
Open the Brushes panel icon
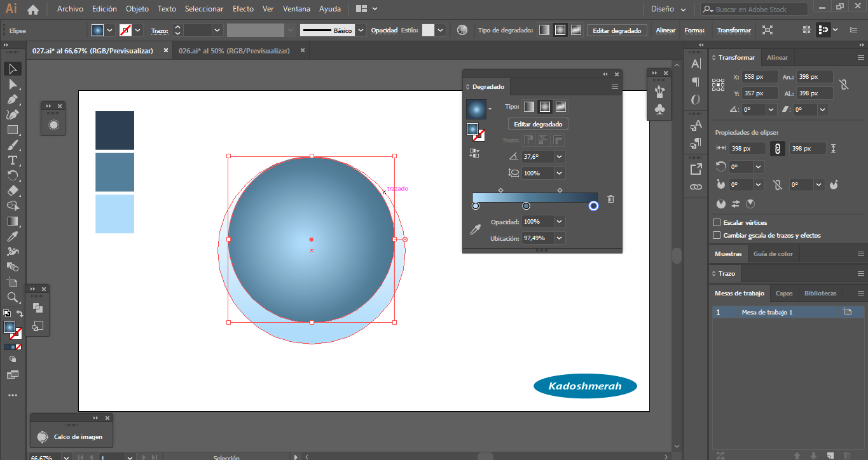pyautogui.click(x=659, y=92)
